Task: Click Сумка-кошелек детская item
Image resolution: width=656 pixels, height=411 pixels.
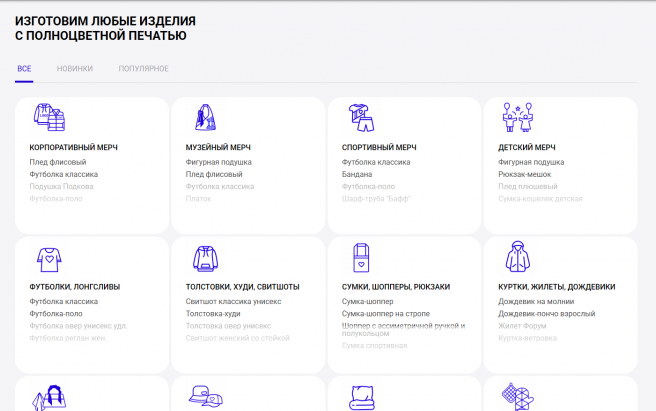Action: click(x=541, y=198)
